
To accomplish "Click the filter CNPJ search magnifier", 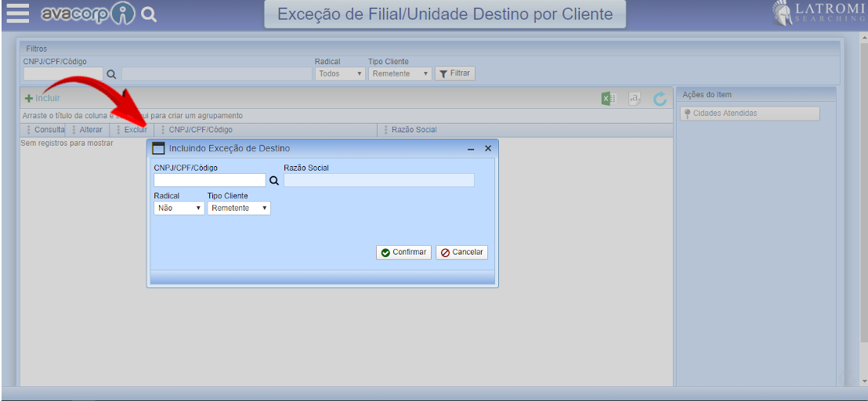I will click(111, 74).
